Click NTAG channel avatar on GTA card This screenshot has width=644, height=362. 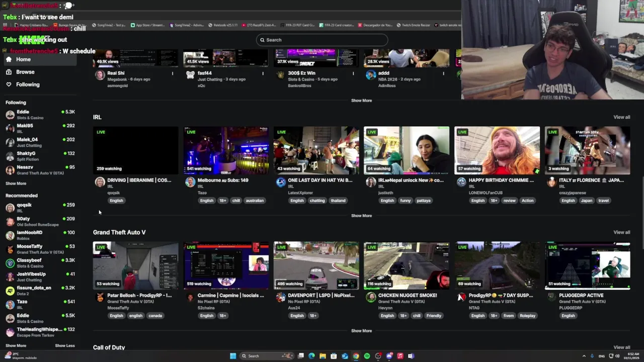[x=461, y=297]
